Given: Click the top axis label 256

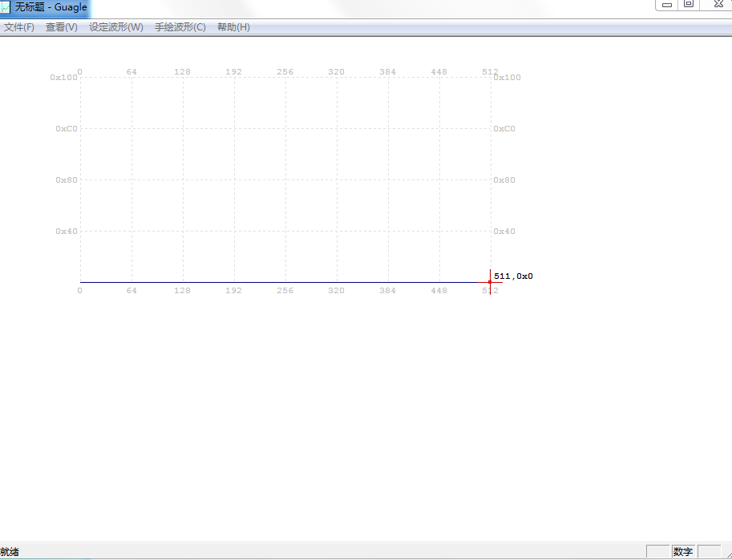Looking at the screenshot, I should tap(285, 72).
